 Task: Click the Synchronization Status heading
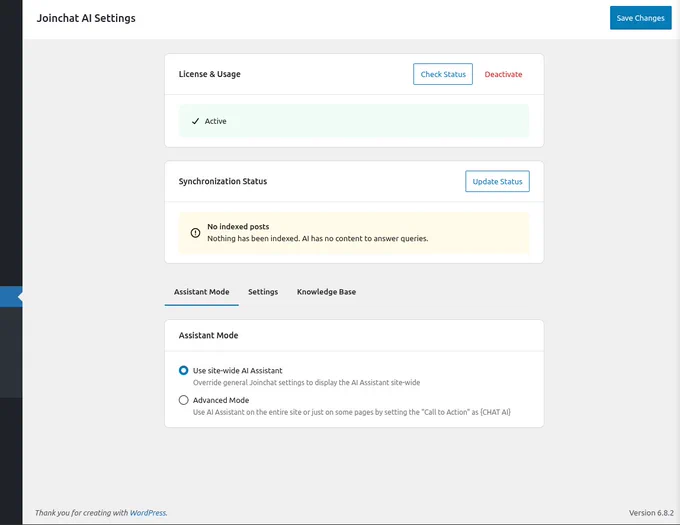223,181
